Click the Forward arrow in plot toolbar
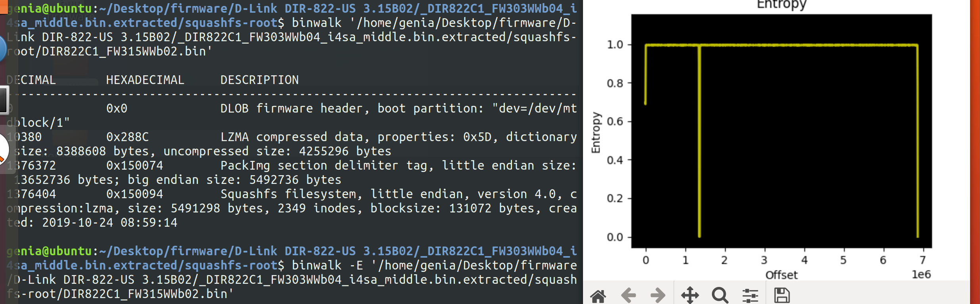Image resolution: width=980 pixels, height=304 pixels. click(658, 296)
